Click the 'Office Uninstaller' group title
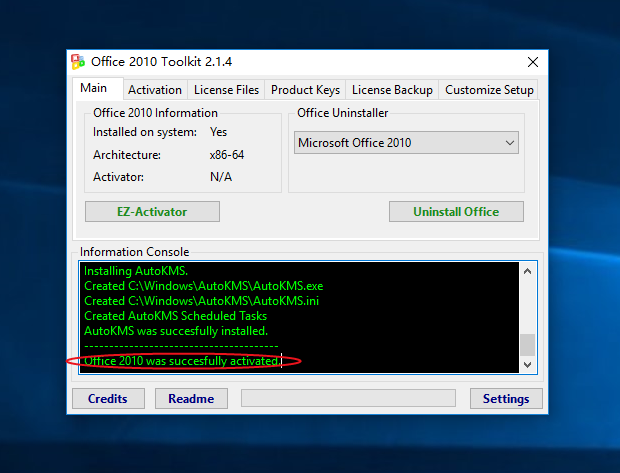Image resolution: width=620 pixels, height=473 pixels. coord(342,113)
